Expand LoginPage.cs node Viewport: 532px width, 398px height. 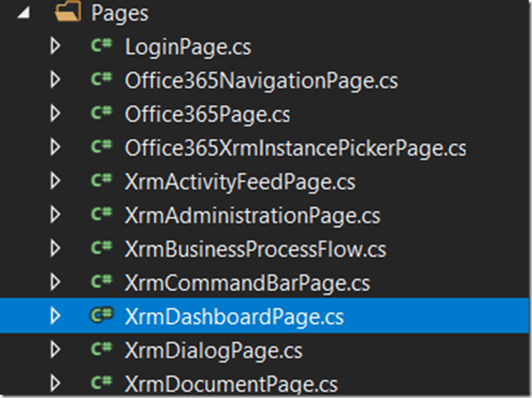point(55,46)
